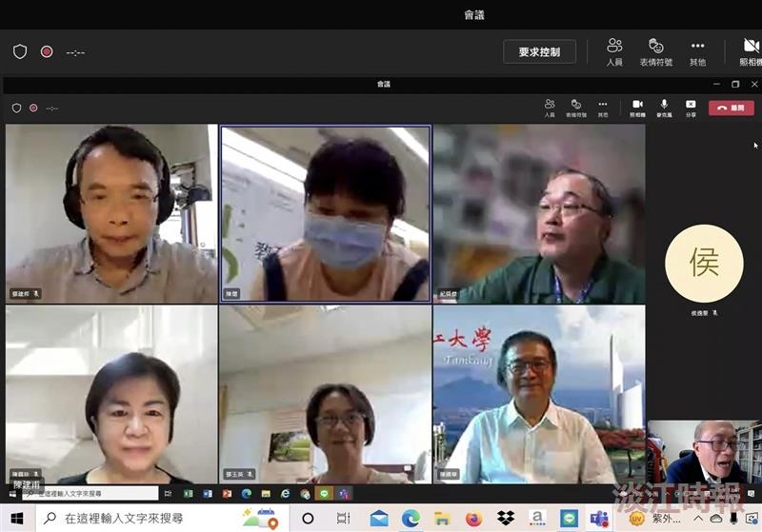Click the shield security icon in the top bar
762x532 pixels.
click(20, 51)
